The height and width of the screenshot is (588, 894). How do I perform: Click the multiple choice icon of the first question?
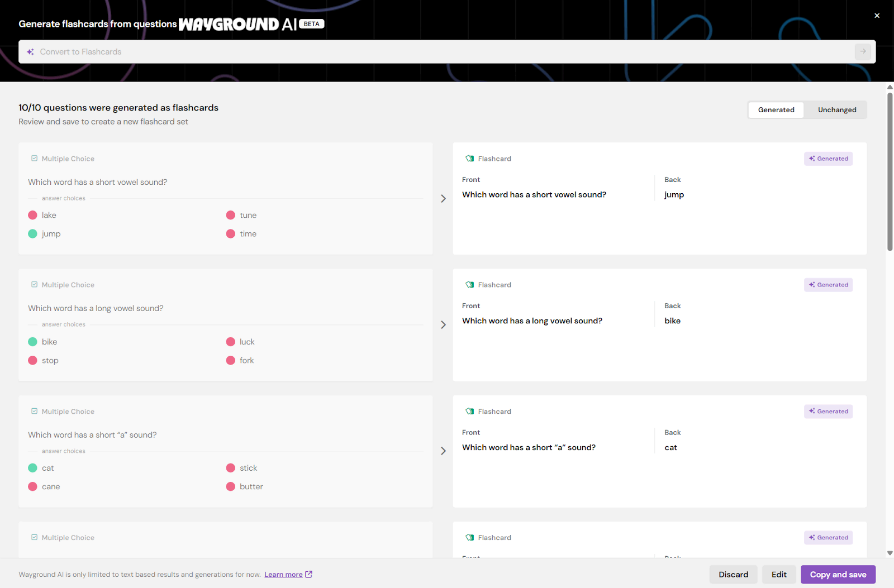click(34, 159)
